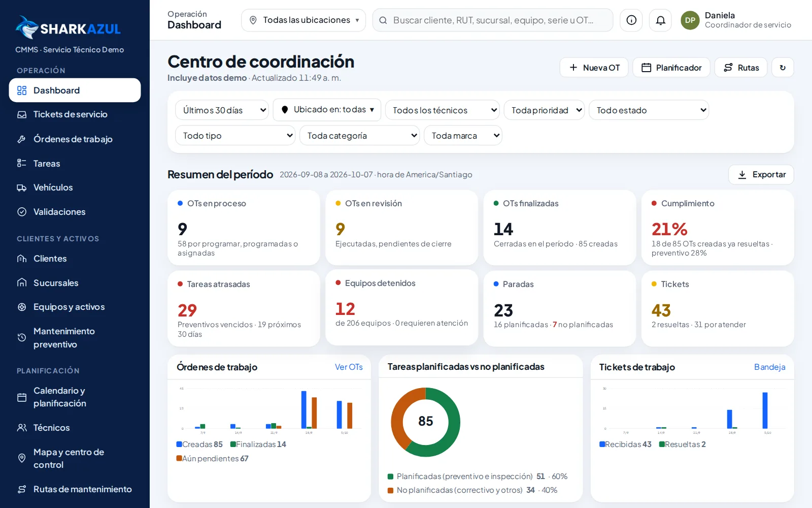
Task: Open the Ubicado en: todas dropdown
Action: pos(327,110)
